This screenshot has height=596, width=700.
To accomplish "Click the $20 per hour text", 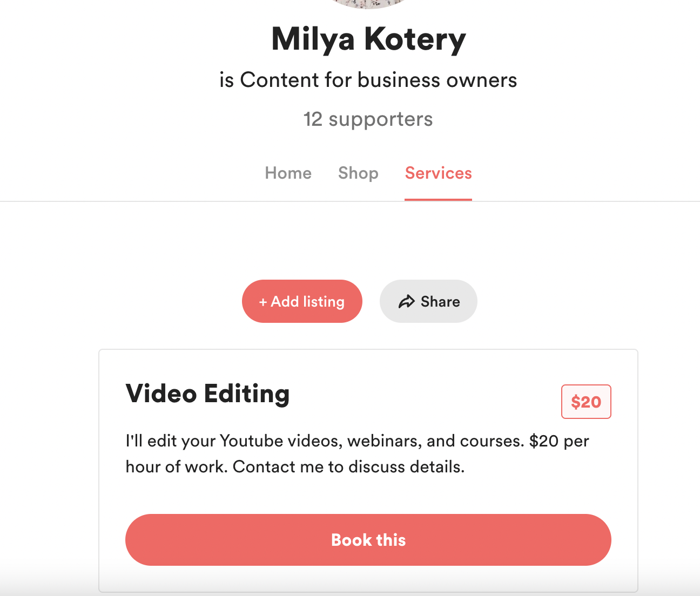I will (x=559, y=441).
